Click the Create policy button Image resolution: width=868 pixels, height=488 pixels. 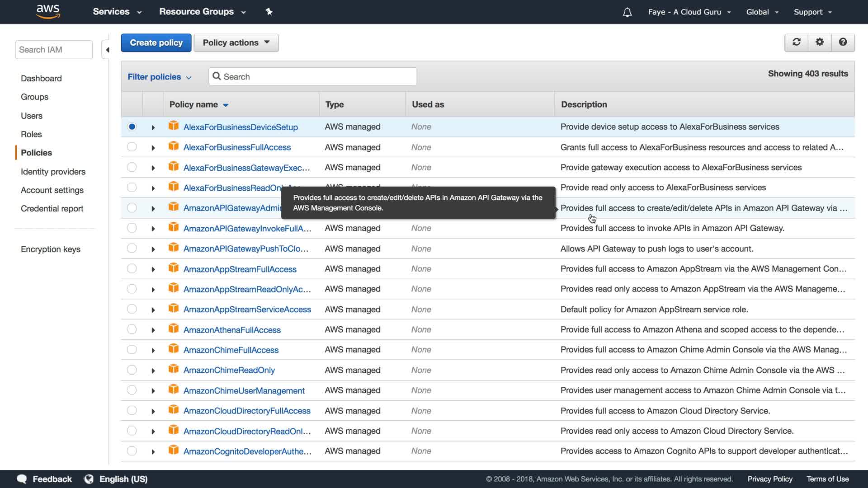tap(156, 42)
